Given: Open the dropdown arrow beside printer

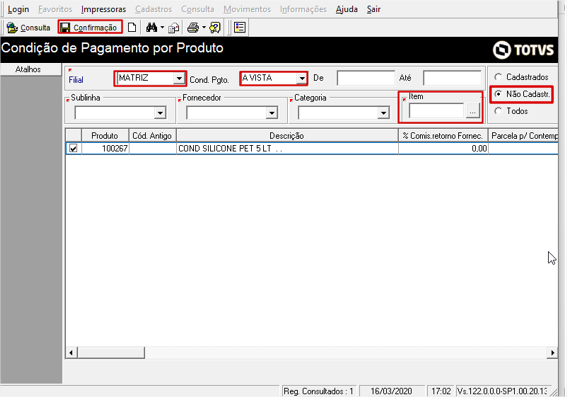Looking at the screenshot, I should (204, 27).
